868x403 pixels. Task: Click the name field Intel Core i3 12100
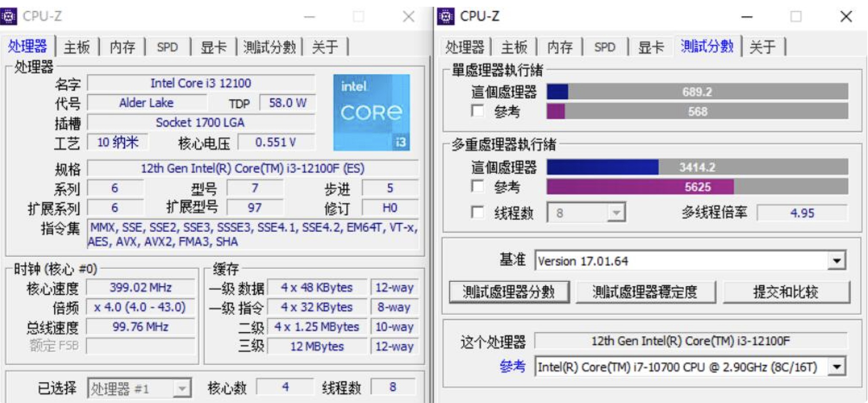201,83
